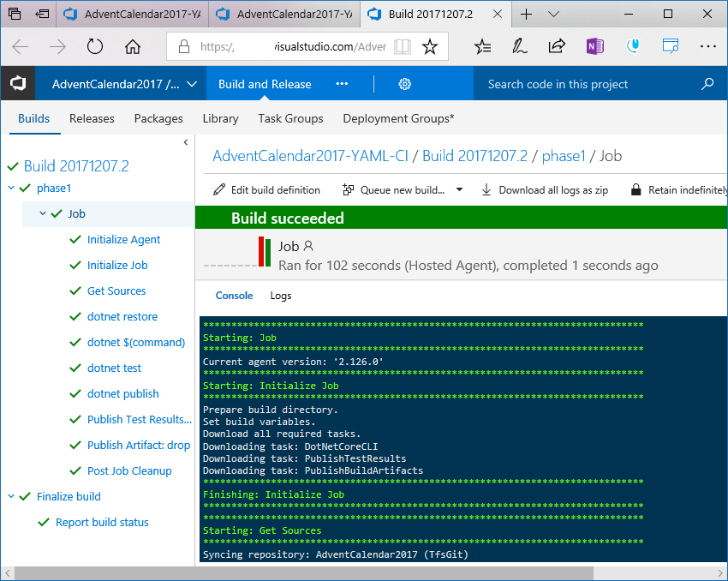Open the tabs you've set aside icon

tap(15, 14)
